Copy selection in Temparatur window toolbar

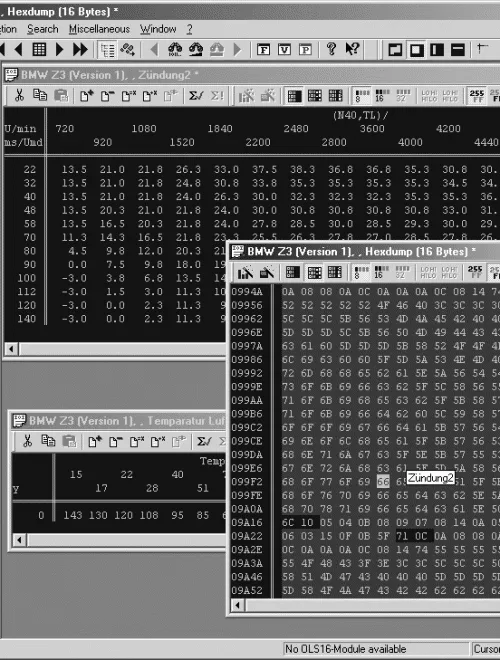click(48, 441)
